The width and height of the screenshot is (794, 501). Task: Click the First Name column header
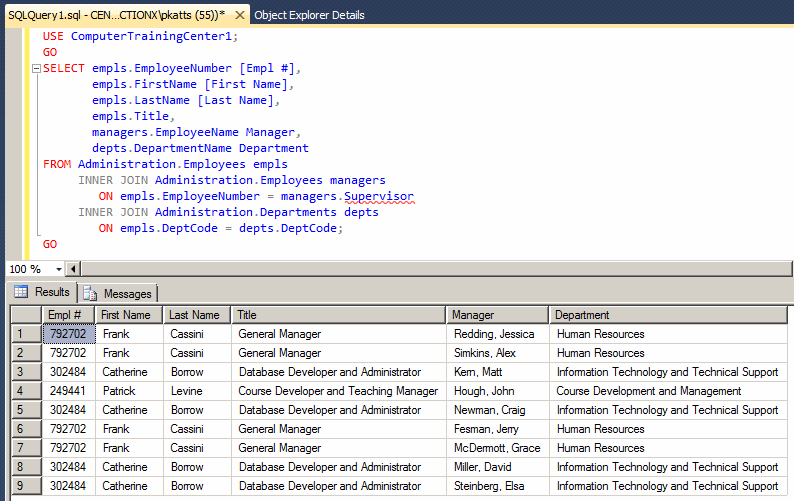[x=129, y=315]
